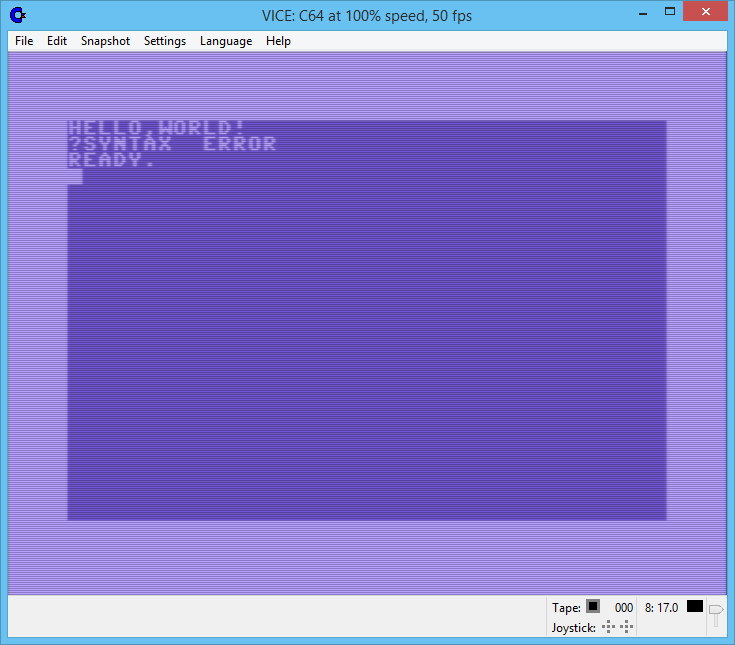Open the Language menu
The height and width of the screenshot is (645, 735).
coord(226,41)
